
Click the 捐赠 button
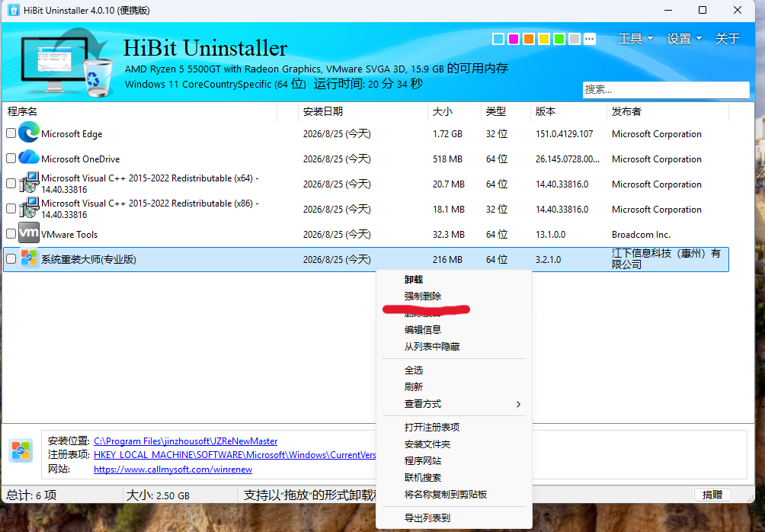click(x=712, y=495)
